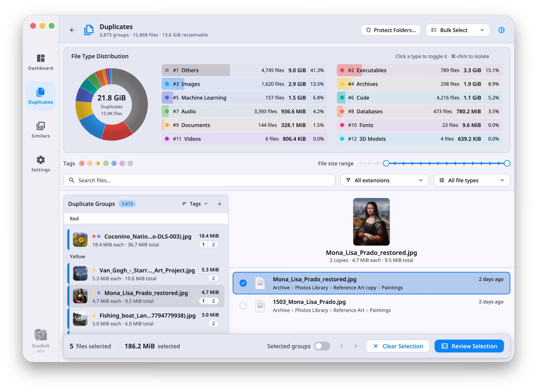This screenshot has width=537, height=392.
Task: Toggle sort direction arrow in Duplicate Groups
Action: [x=220, y=204]
